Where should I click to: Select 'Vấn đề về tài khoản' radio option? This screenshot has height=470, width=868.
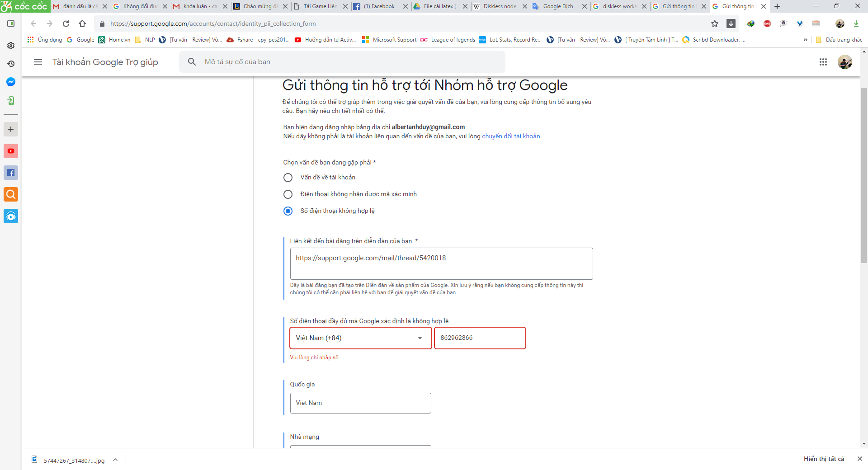(x=288, y=178)
